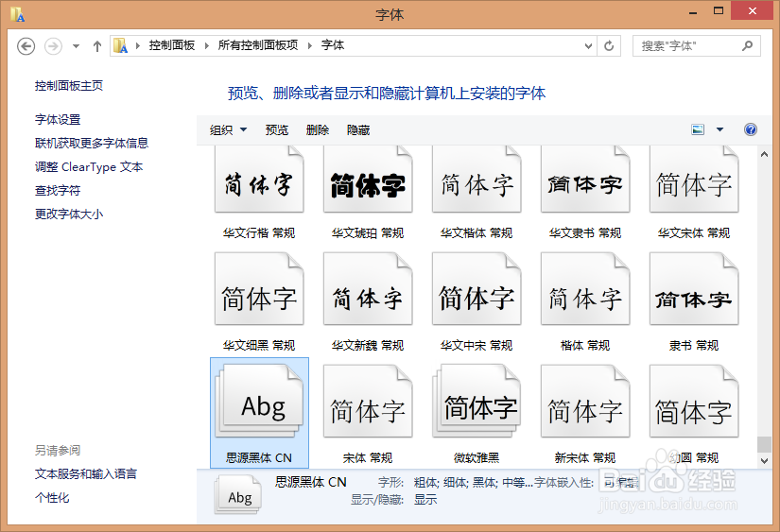Select the 微软雅黑 font family icon

point(477,402)
